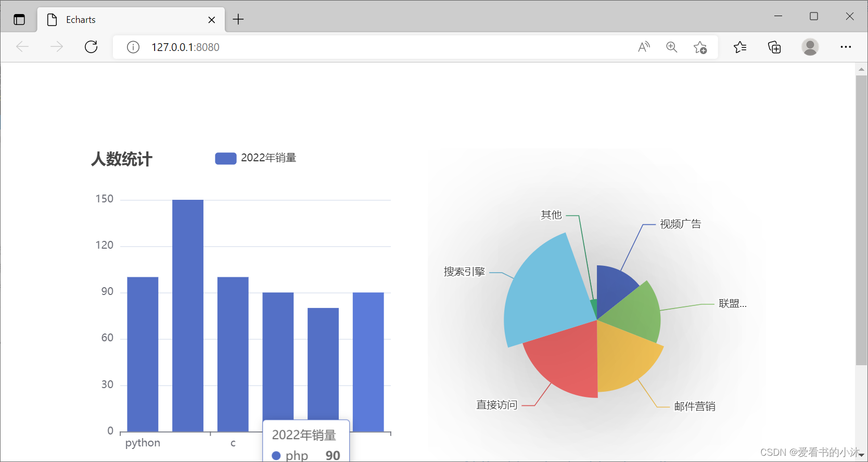The width and height of the screenshot is (868, 462).
Task: Click the 直接访问 pie label
Action: pos(497,405)
